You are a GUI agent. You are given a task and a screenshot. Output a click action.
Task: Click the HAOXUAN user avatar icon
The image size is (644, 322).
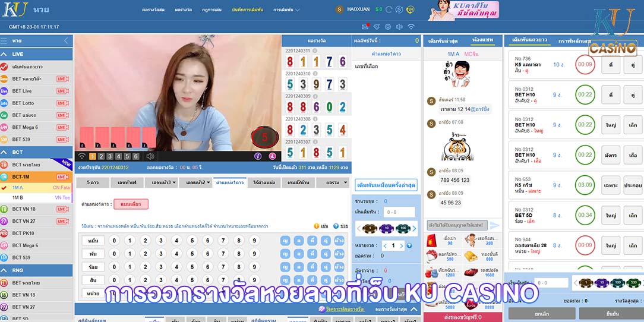click(339, 10)
